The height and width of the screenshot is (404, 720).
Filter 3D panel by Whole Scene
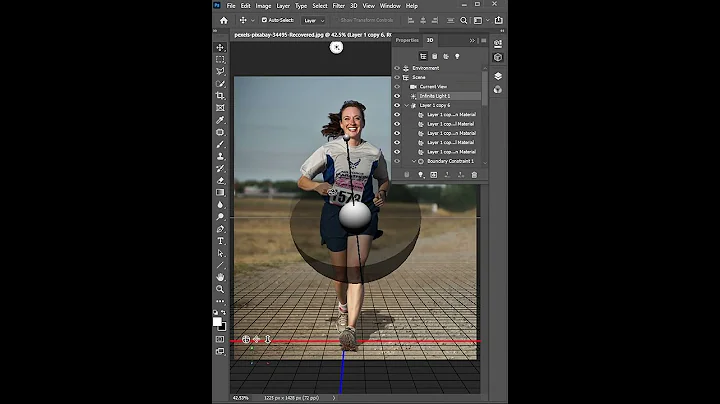pos(423,56)
